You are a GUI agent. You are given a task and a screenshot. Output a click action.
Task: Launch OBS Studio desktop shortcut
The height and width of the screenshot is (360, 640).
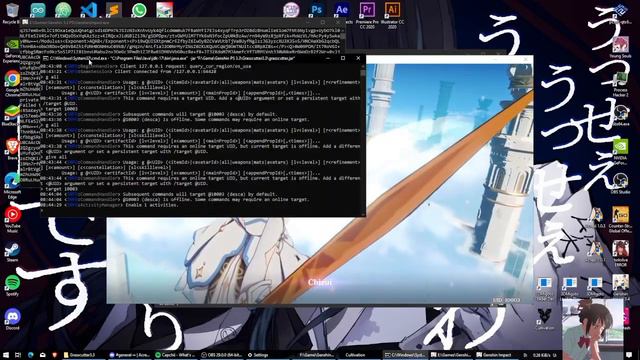[620, 183]
